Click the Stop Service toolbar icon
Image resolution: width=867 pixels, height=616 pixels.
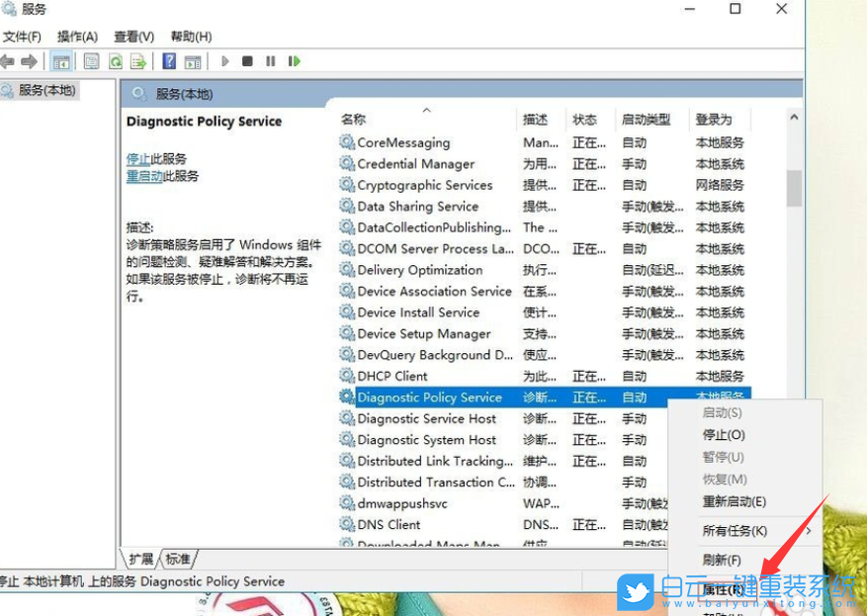tap(249, 60)
